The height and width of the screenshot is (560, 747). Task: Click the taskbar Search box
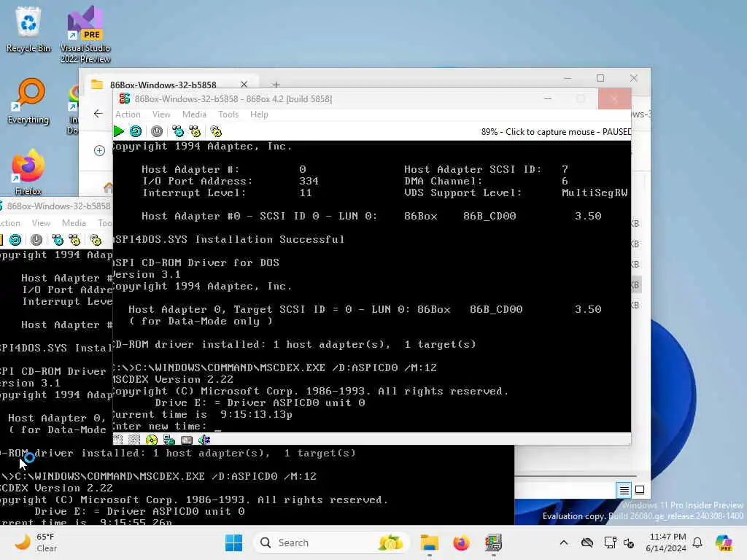tap(331, 542)
